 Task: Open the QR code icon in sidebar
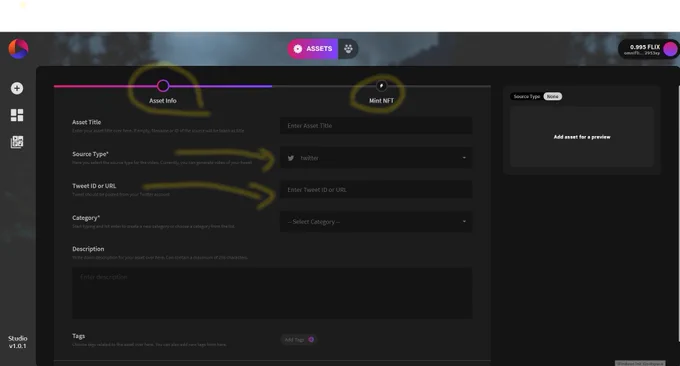pos(17,142)
